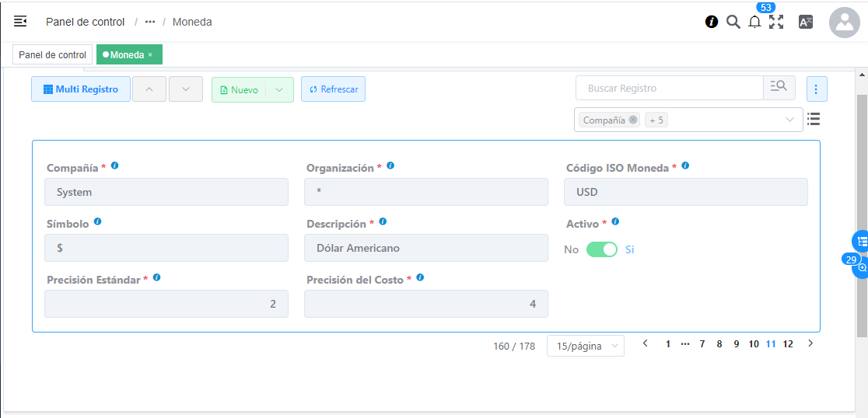The image size is (868, 418).
Task: Open the 15/página page size dropdown
Action: click(585, 346)
